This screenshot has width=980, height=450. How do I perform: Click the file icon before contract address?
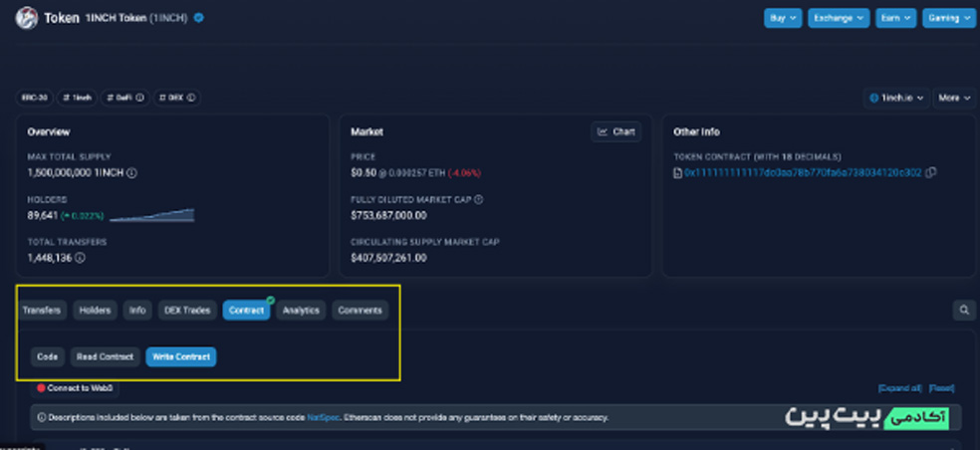click(x=677, y=173)
